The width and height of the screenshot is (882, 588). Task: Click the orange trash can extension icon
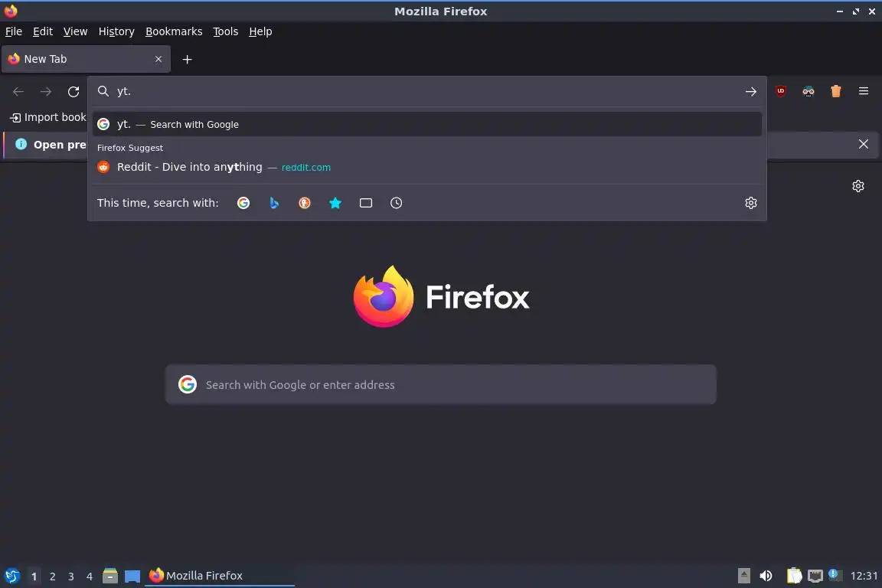pyautogui.click(x=836, y=91)
